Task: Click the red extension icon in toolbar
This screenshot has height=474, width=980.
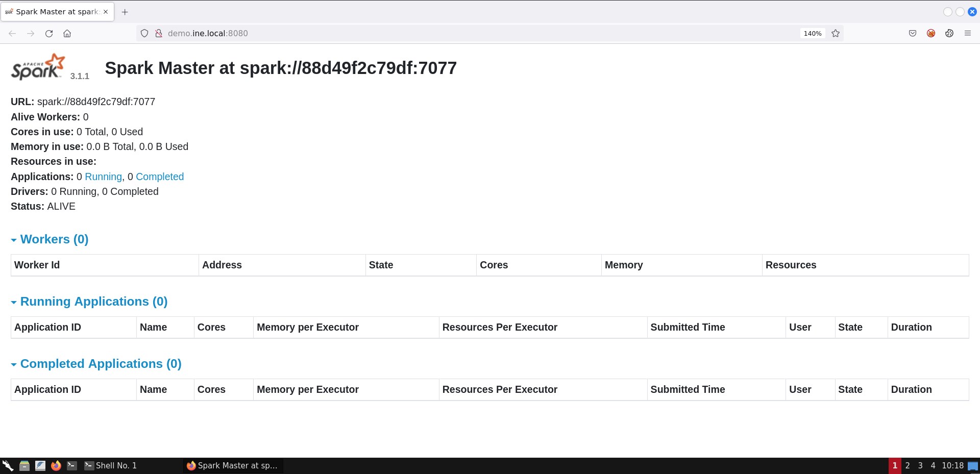Action: (x=931, y=33)
